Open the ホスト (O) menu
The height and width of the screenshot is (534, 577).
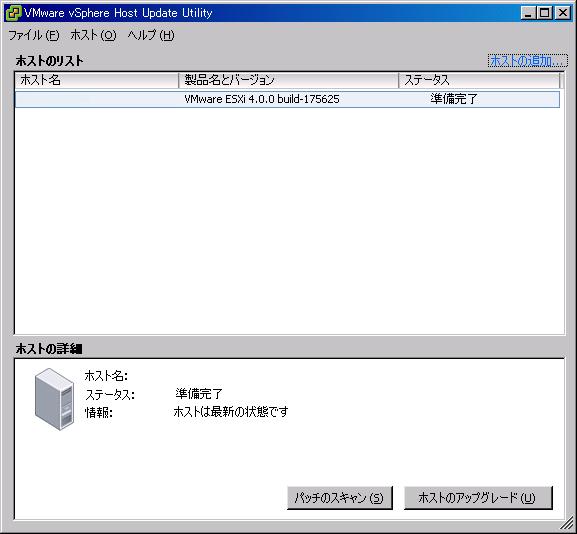tap(93, 35)
